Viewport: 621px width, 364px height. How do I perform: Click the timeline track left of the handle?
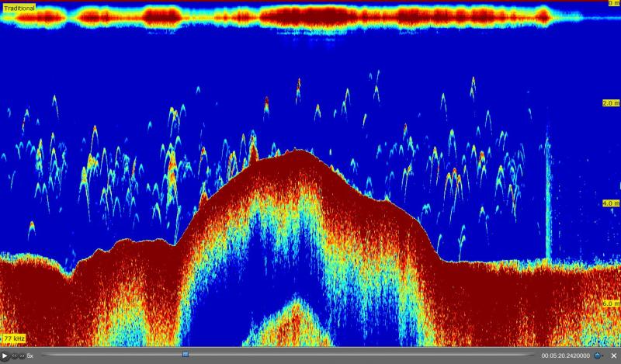pos(109,355)
